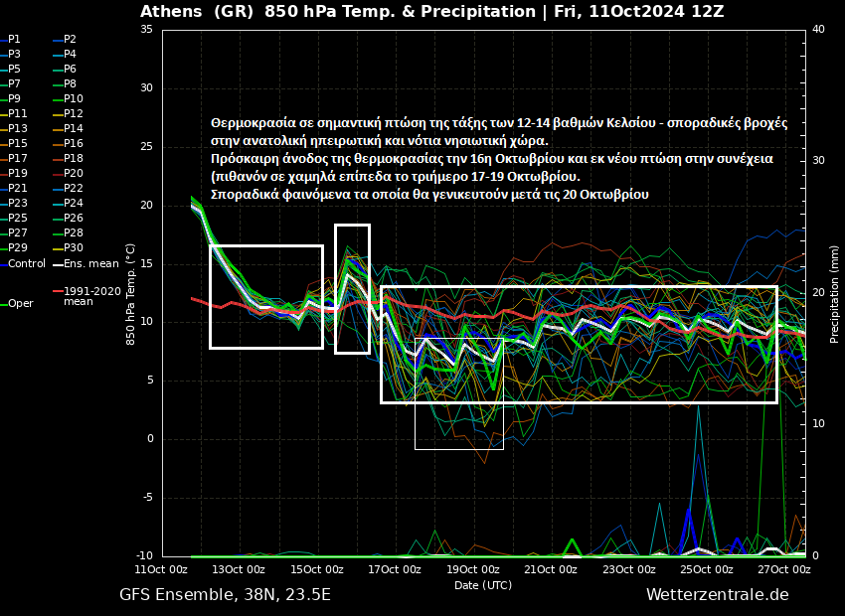The image size is (845, 616).
Task: Click the Greek forecast annotation text
Action: (497, 158)
